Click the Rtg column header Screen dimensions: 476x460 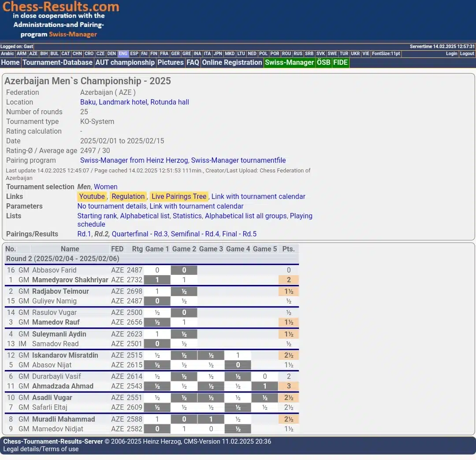coord(137,249)
